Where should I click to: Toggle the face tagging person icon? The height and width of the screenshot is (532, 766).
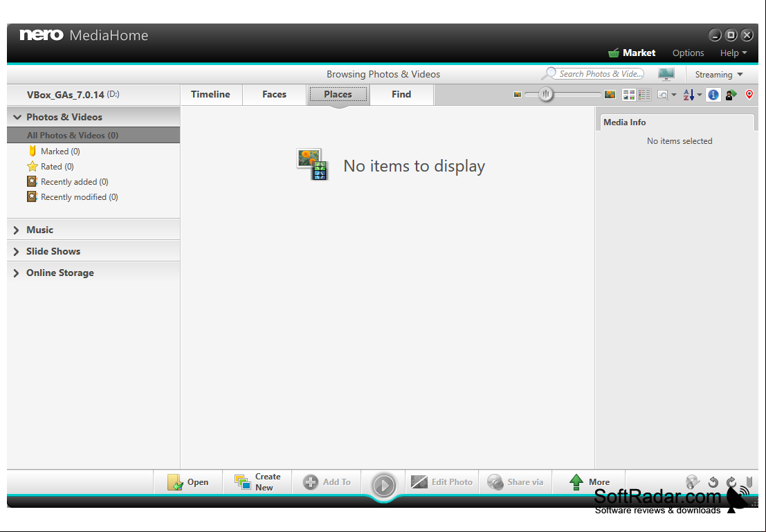pos(731,95)
